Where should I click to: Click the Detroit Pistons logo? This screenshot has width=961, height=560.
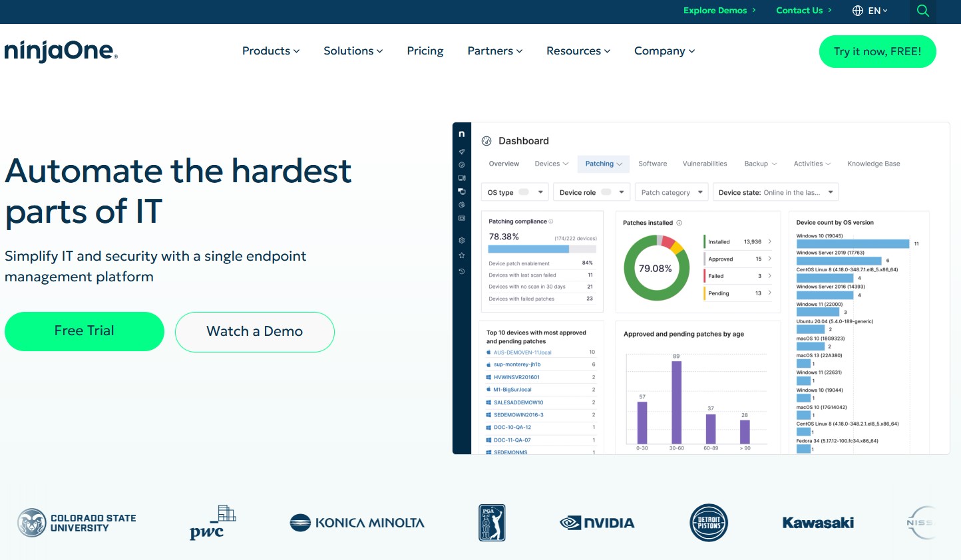(x=709, y=523)
